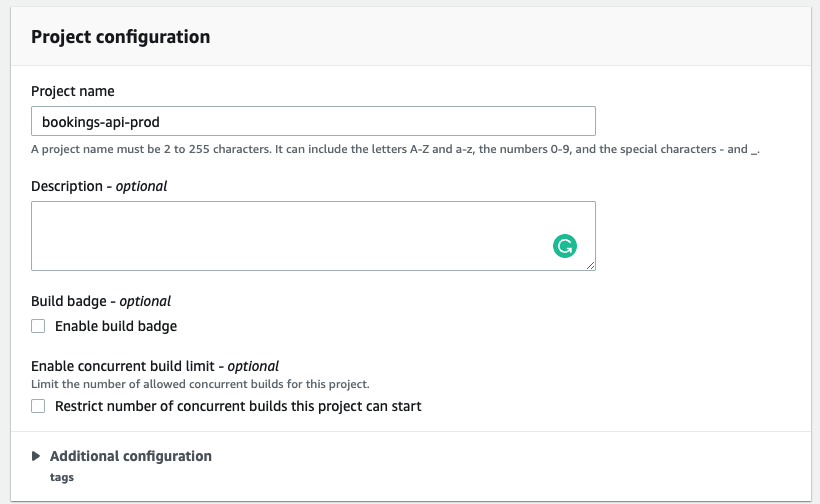Click the 'Description - optional' label
The height and width of the screenshot is (504, 820).
click(99, 186)
